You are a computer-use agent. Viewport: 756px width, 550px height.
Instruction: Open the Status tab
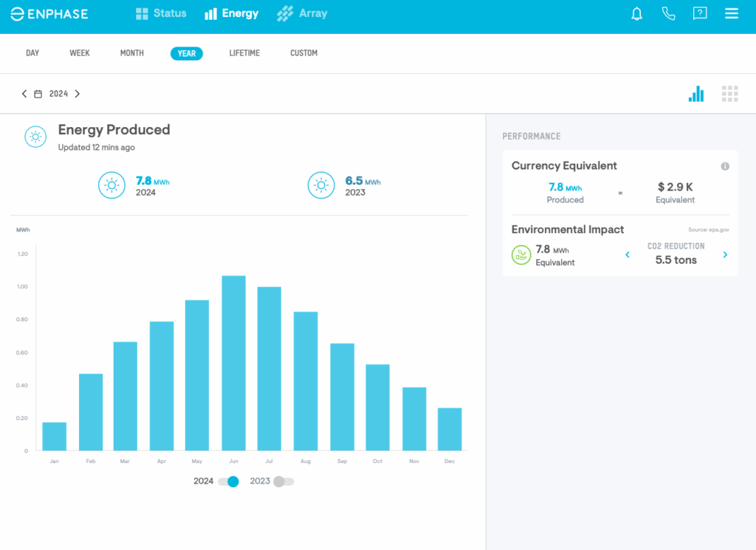[161, 14]
